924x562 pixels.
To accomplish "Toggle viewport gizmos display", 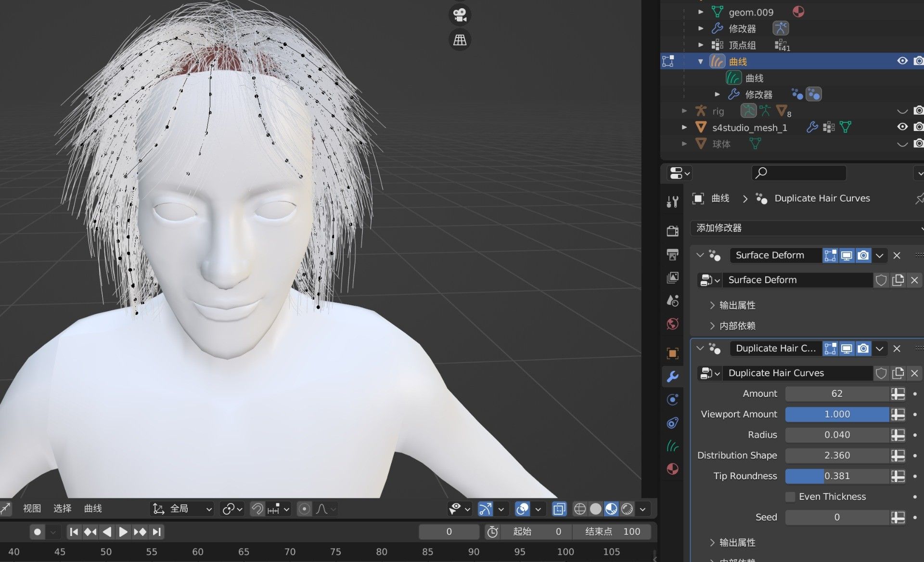I will point(485,509).
